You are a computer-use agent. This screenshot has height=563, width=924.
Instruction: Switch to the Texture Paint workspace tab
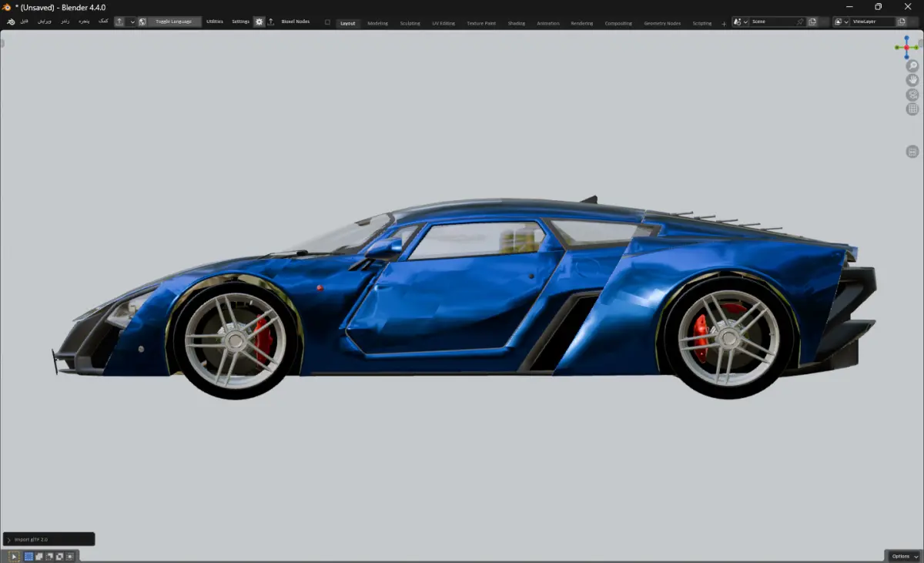pos(481,23)
